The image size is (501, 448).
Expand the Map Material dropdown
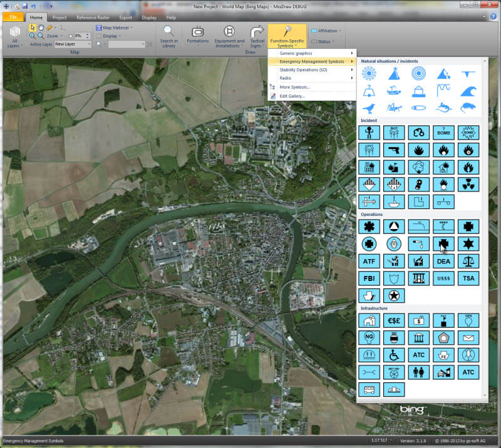click(x=115, y=28)
